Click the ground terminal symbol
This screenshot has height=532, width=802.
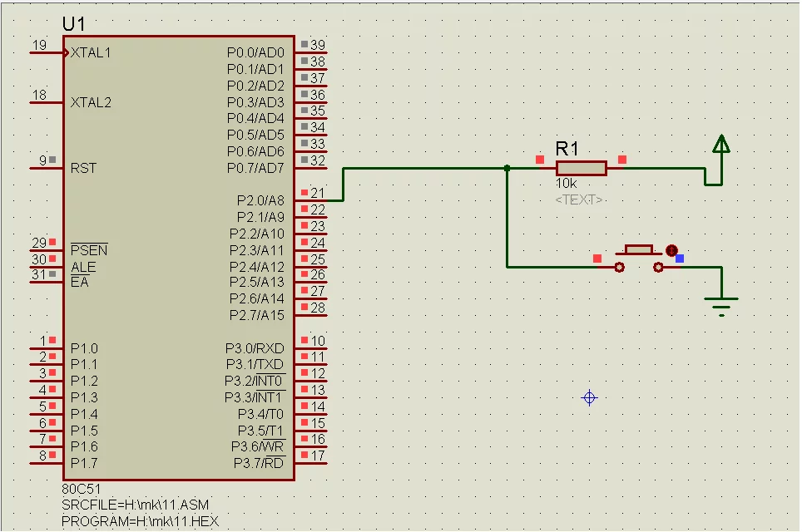[721, 306]
